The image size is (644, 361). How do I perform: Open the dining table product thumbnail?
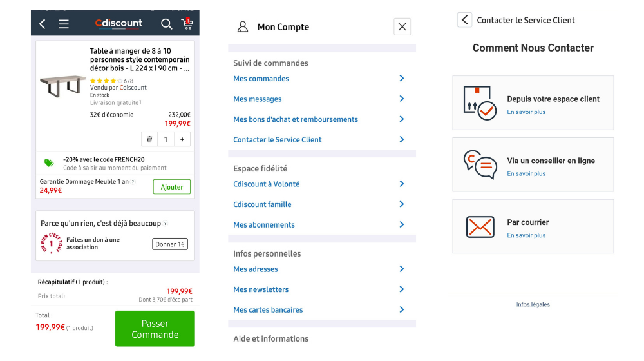[63, 86]
